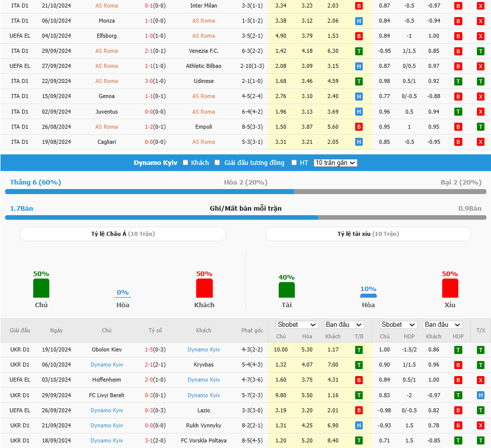This screenshot has height=448, width=491.
Task: Click the Giải đấu column header
Action: pyautogui.click(x=20, y=330)
